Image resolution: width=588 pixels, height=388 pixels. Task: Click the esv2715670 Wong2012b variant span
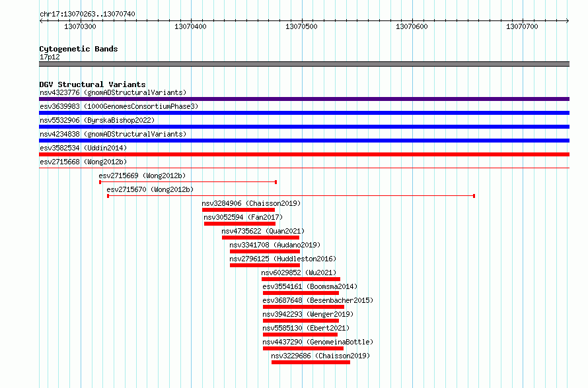click(291, 196)
